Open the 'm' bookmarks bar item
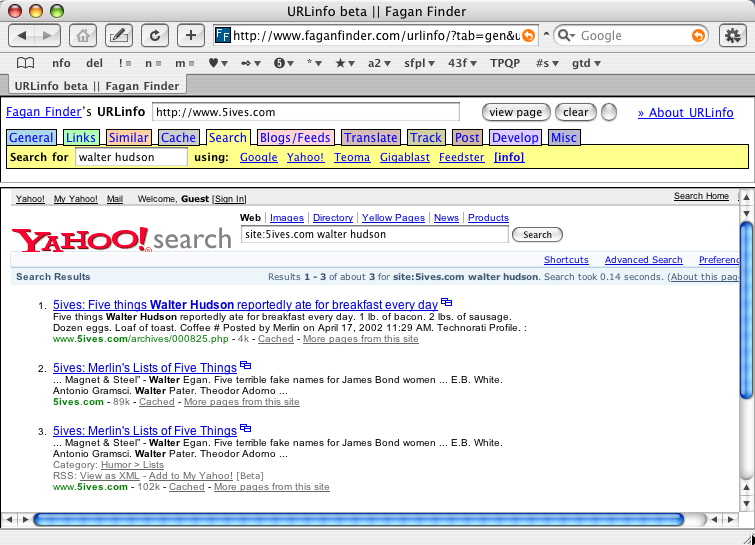 pyautogui.click(x=184, y=63)
